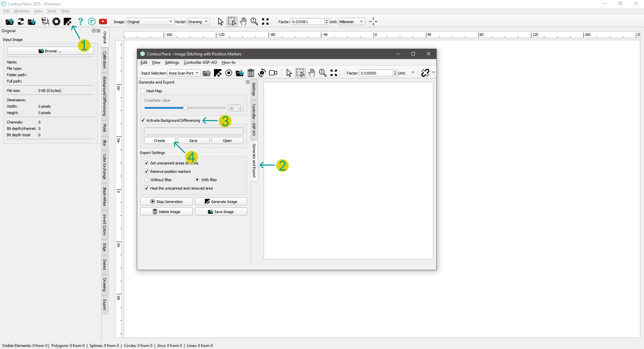The width and height of the screenshot is (644, 349).
Task: Open the Controller ASP-AO menu
Action: click(x=200, y=62)
